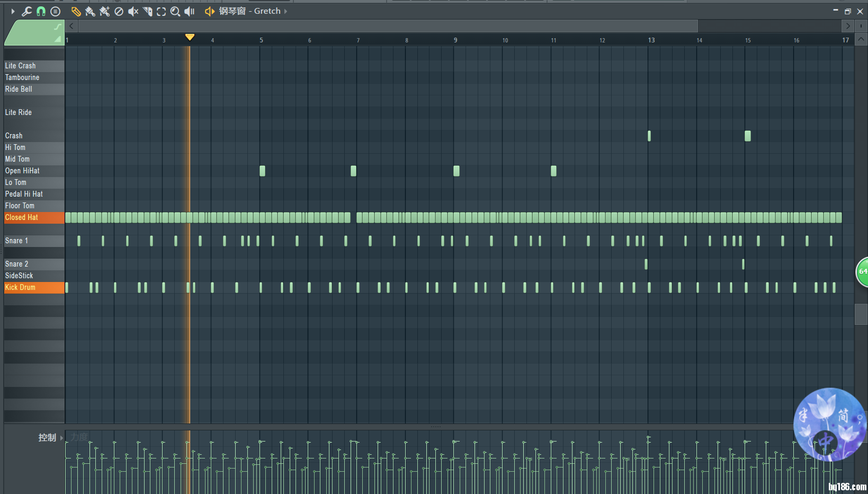Click bar 5 on the timeline ruler
This screenshot has height=494, width=868.
tap(261, 40)
